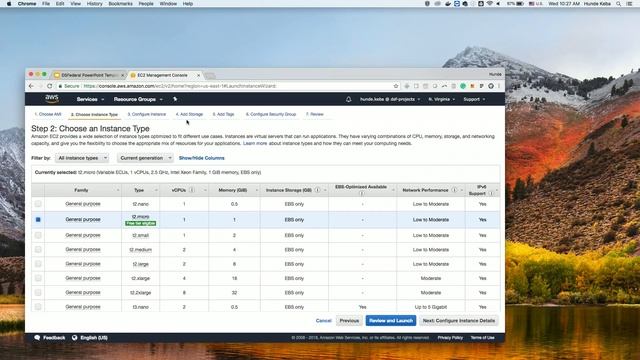Click the AWS logo home icon
The width and height of the screenshot is (640, 360).
pos(52,99)
